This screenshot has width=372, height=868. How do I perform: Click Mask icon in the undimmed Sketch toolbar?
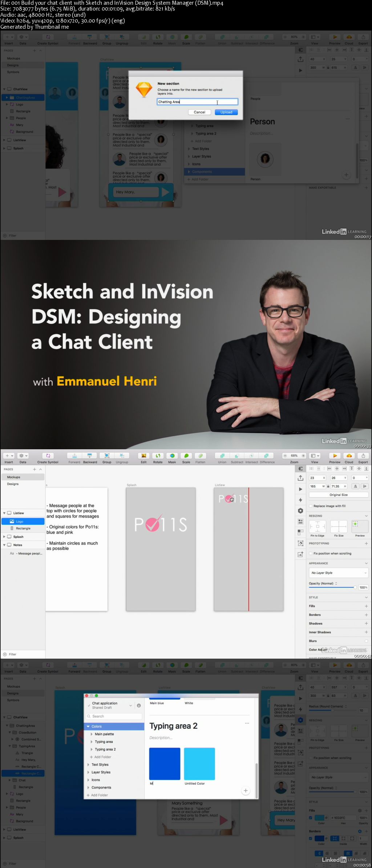(172, 455)
